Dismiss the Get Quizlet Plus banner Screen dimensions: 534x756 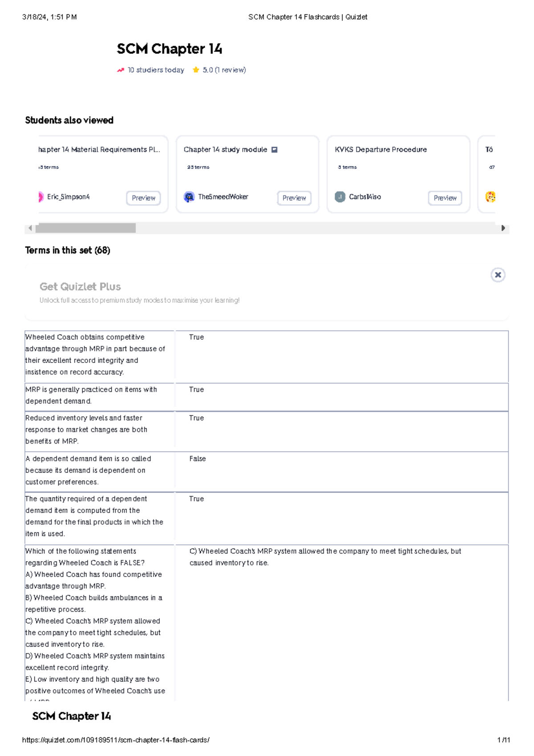tap(497, 275)
